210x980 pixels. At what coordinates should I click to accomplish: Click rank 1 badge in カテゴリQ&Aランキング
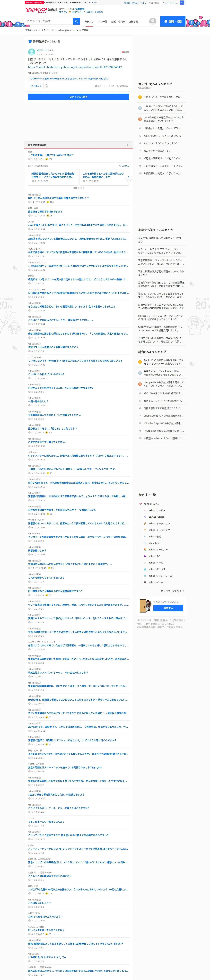tap(140, 97)
